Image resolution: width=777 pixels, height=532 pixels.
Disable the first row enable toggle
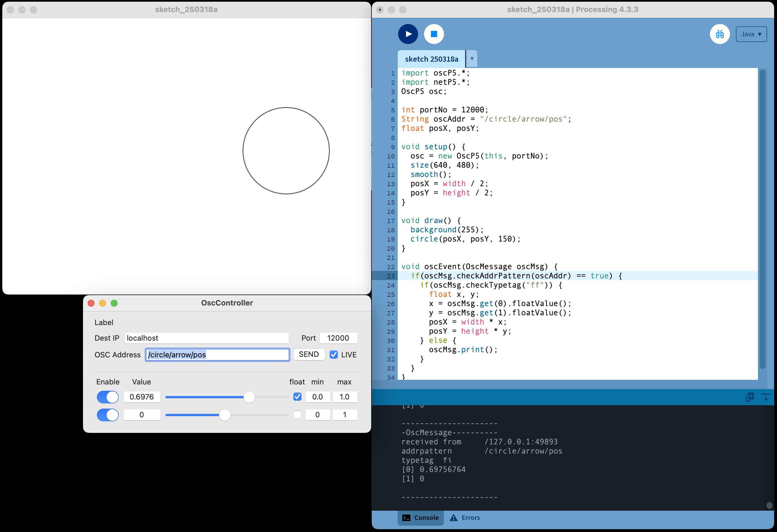pyautogui.click(x=108, y=397)
